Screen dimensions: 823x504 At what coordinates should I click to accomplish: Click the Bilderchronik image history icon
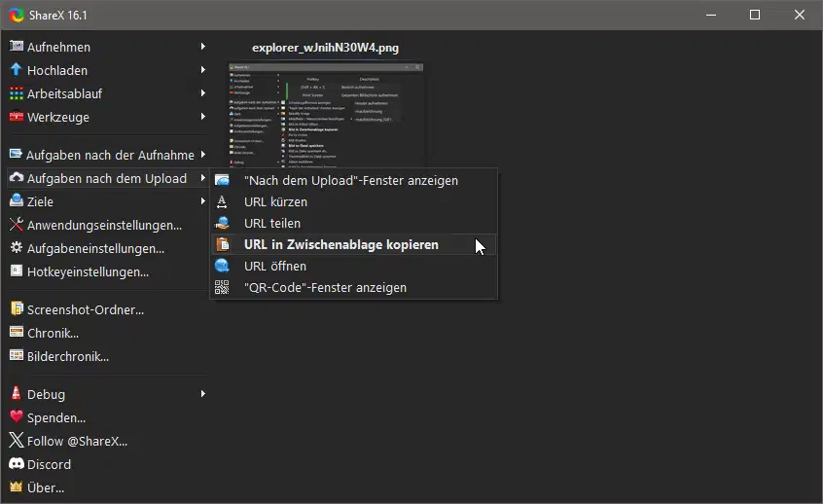click(17, 355)
